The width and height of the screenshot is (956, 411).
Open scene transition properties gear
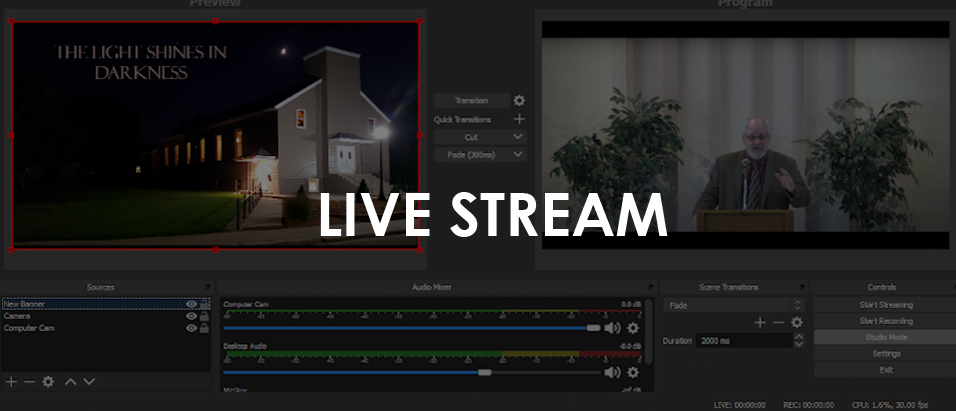(796, 323)
